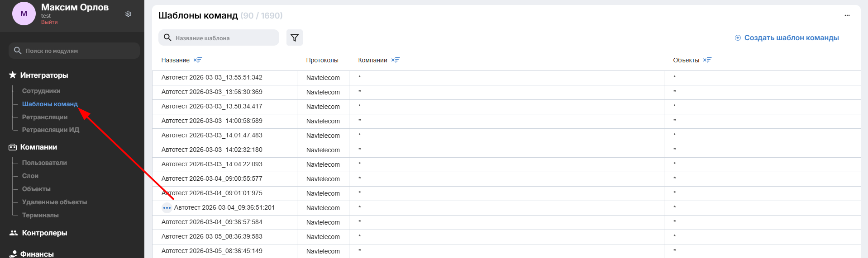Screen dimensions: 868x258
Task: Open Терминалы in the sidebar
Action: pos(40,215)
